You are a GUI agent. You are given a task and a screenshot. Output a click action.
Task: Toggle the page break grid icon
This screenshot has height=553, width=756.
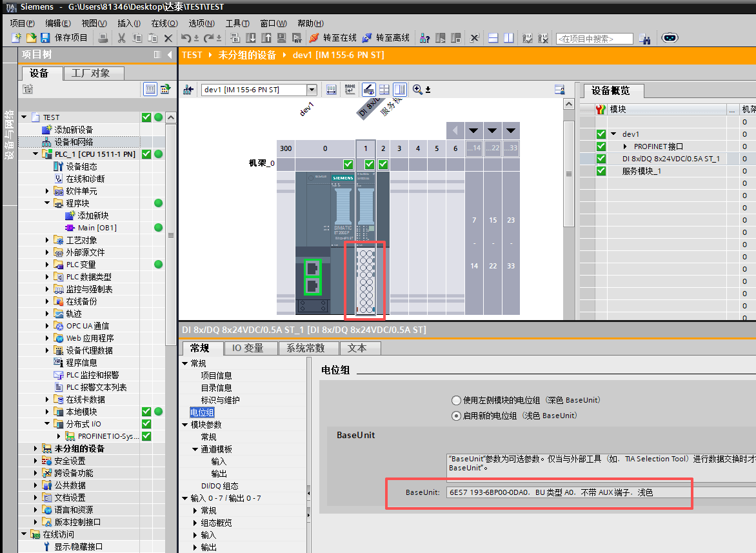coord(384,89)
